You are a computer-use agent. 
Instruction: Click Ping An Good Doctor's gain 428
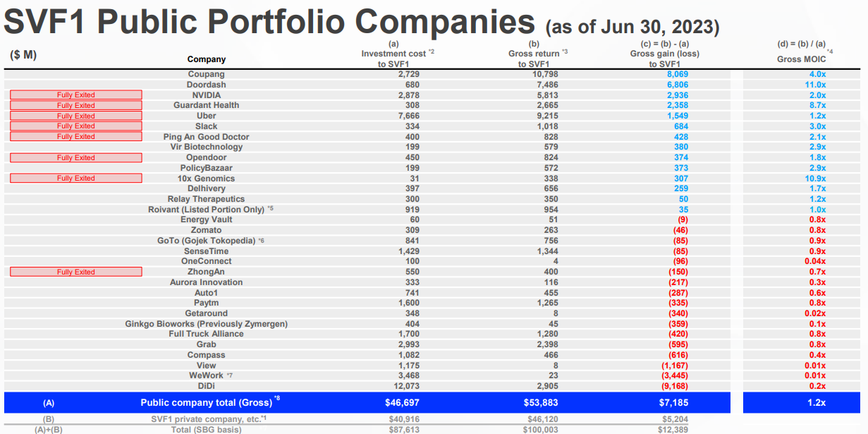coord(681,136)
